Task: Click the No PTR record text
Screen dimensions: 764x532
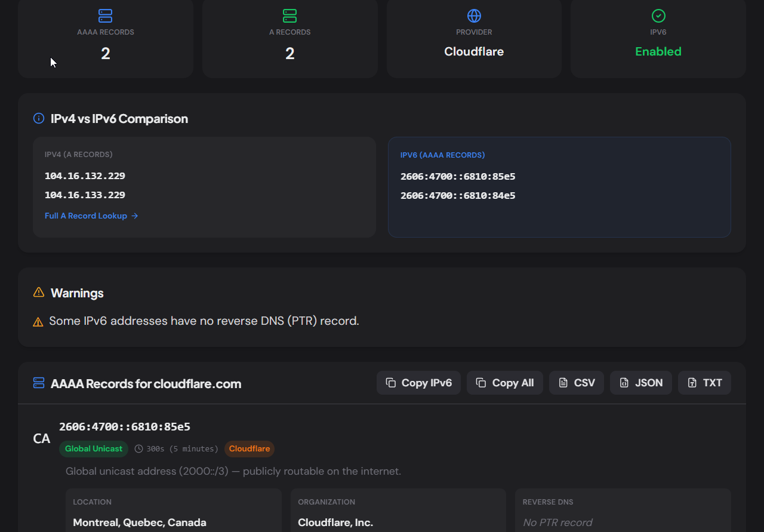Action: click(557, 522)
